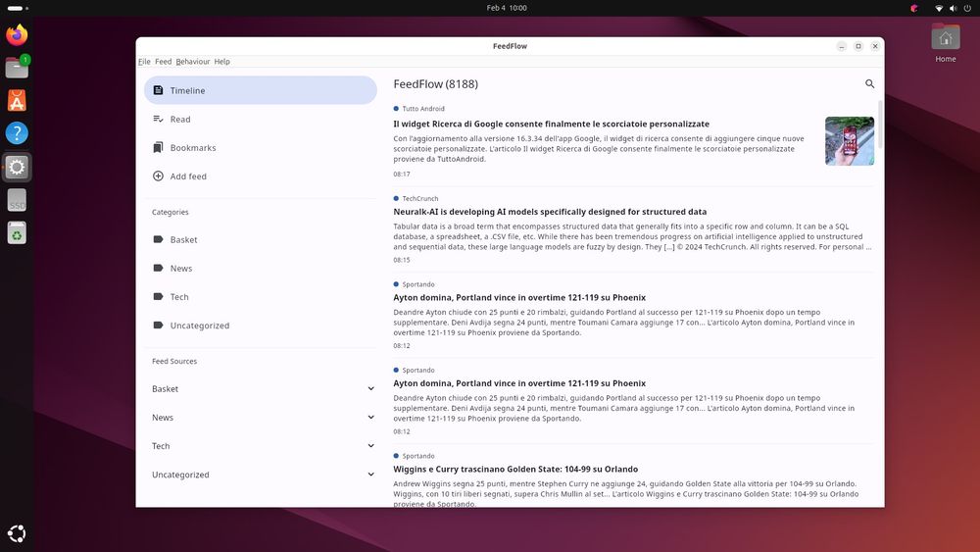980x552 pixels.
Task: Click the FeedFlow (8188) heading
Action: (436, 83)
